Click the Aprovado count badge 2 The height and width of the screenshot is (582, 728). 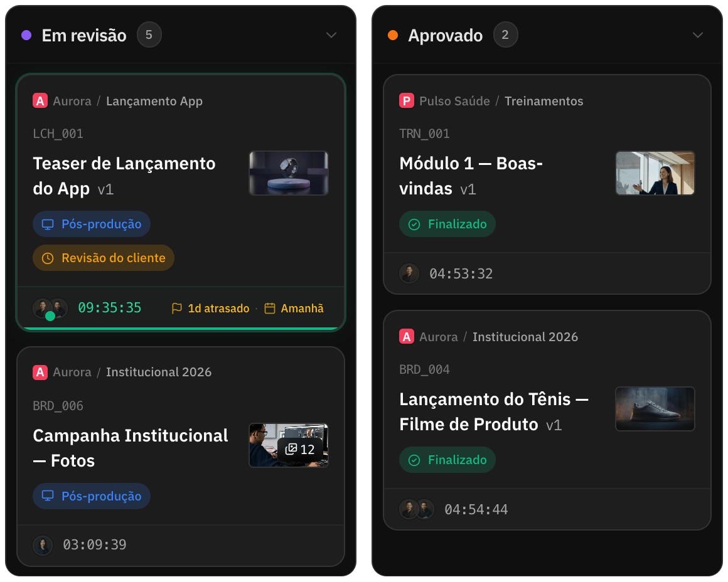point(505,35)
